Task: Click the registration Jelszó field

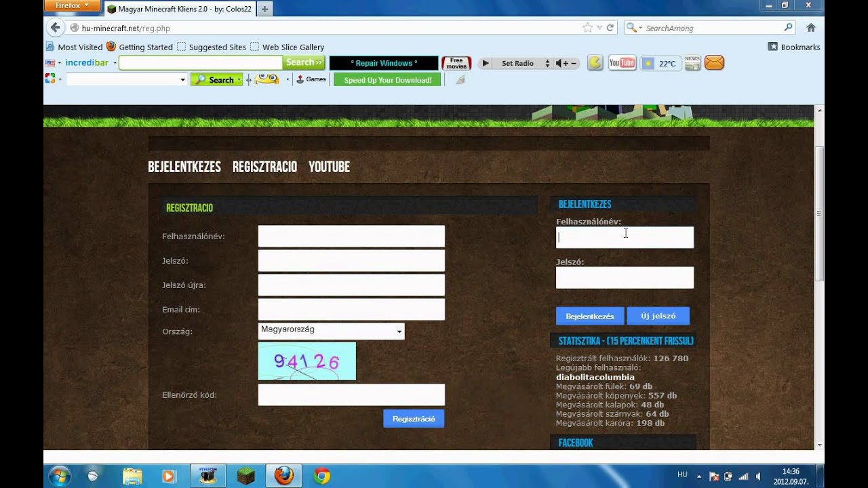Action: (x=351, y=261)
